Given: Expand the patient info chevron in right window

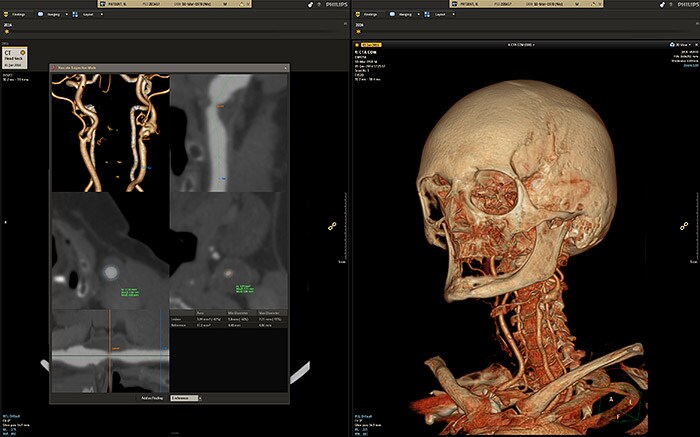Looking at the screenshot, I should coord(600,4).
